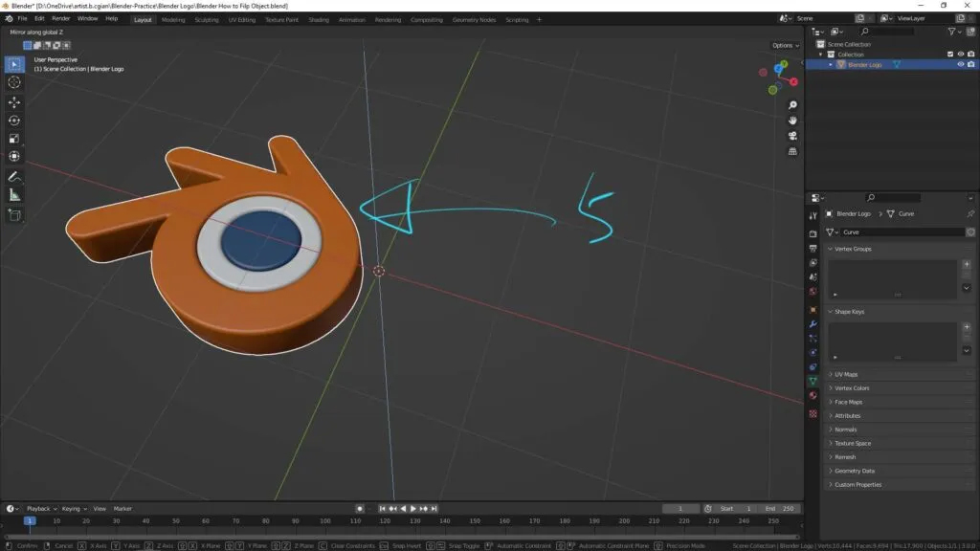Switch to the Geometry Nodes workspace tab
The image size is (980, 551).
point(475,18)
